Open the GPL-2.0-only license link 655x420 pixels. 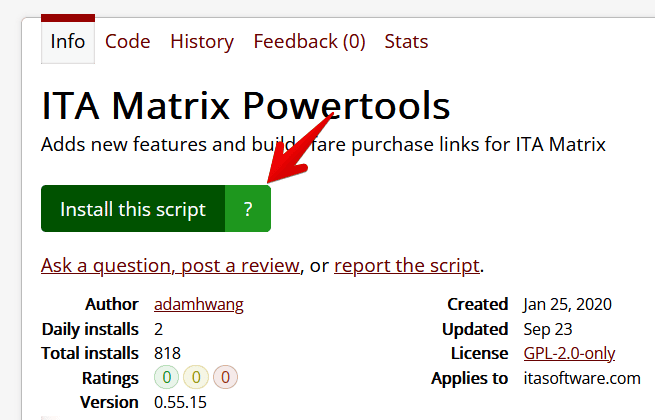click(x=569, y=353)
